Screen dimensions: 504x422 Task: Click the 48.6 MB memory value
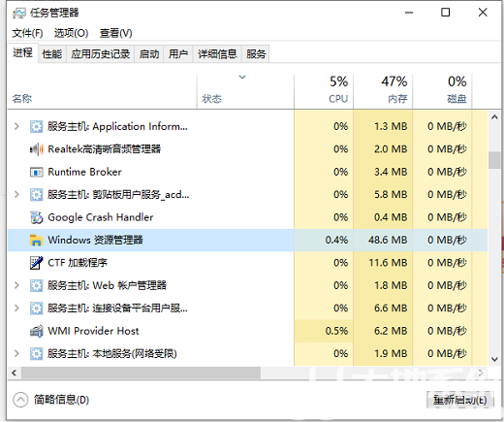coord(388,241)
